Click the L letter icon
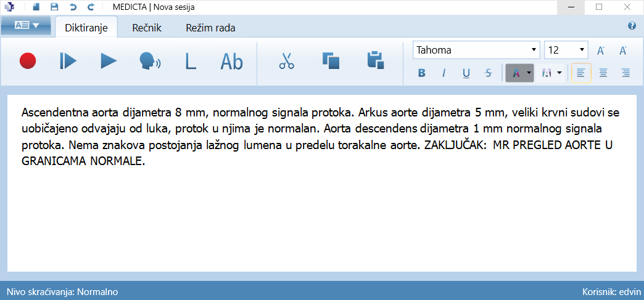644x300 pixels. [191, 60]
